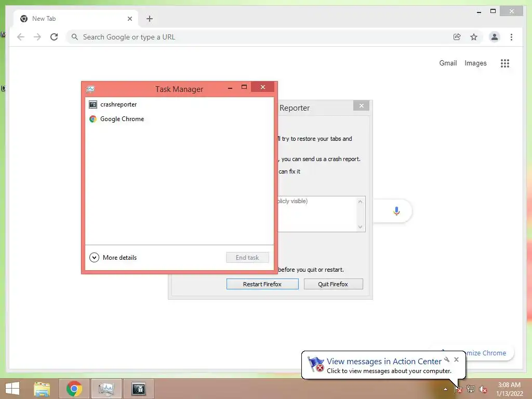Click the voice search microphone icon
Viewport: 532px width, 399px height.
(x=396, y=211)
